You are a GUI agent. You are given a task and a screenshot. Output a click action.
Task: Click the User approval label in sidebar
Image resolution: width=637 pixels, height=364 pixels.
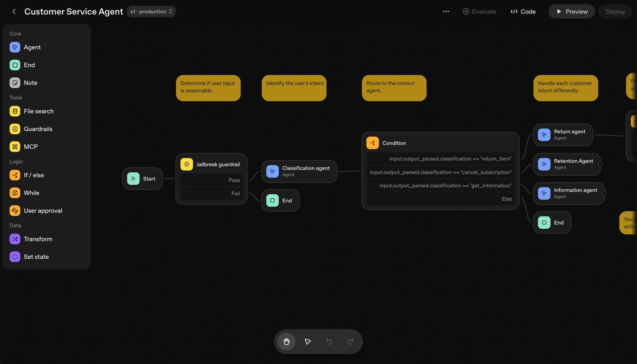(43, 211)
